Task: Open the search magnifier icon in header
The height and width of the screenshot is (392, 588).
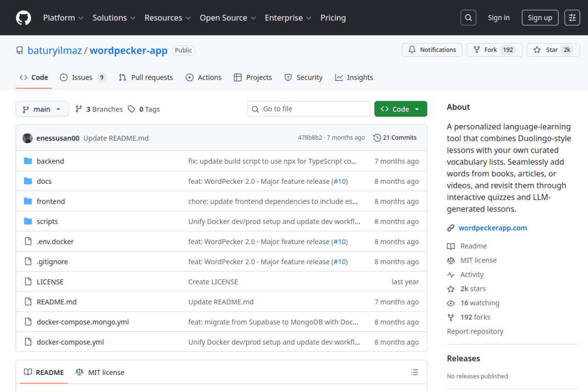Action: (x=468, y=18)
